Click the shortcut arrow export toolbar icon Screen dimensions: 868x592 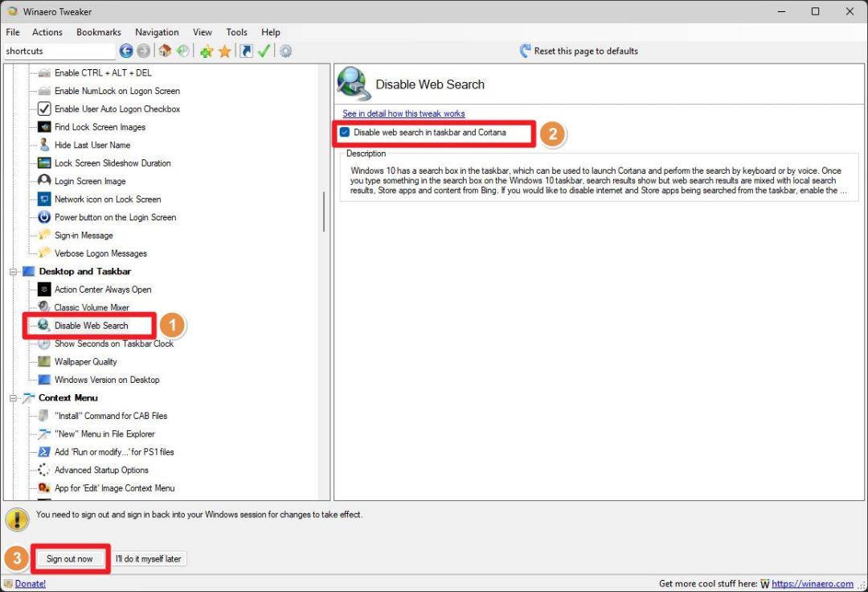tap(247, 51)
